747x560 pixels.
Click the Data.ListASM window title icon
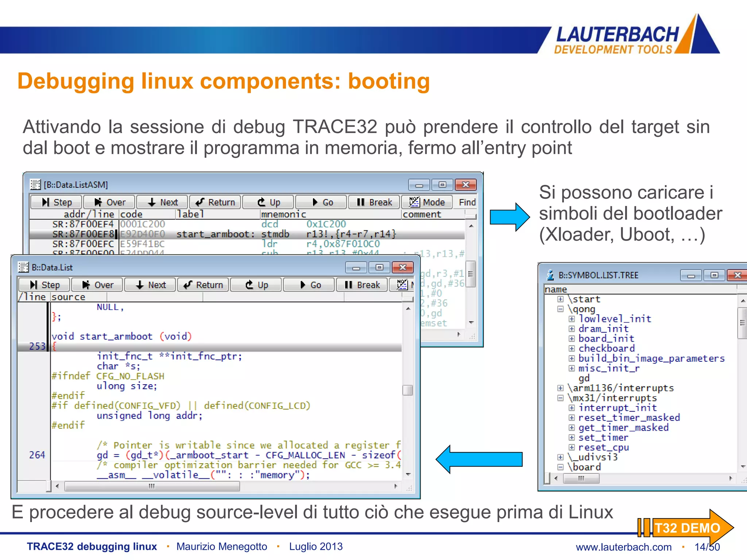coord(35,184)
